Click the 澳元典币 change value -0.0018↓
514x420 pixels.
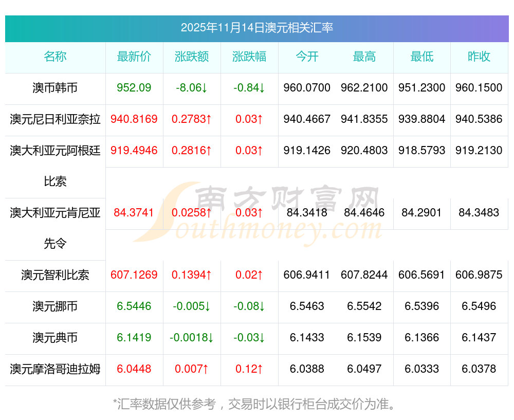[191, 337]
